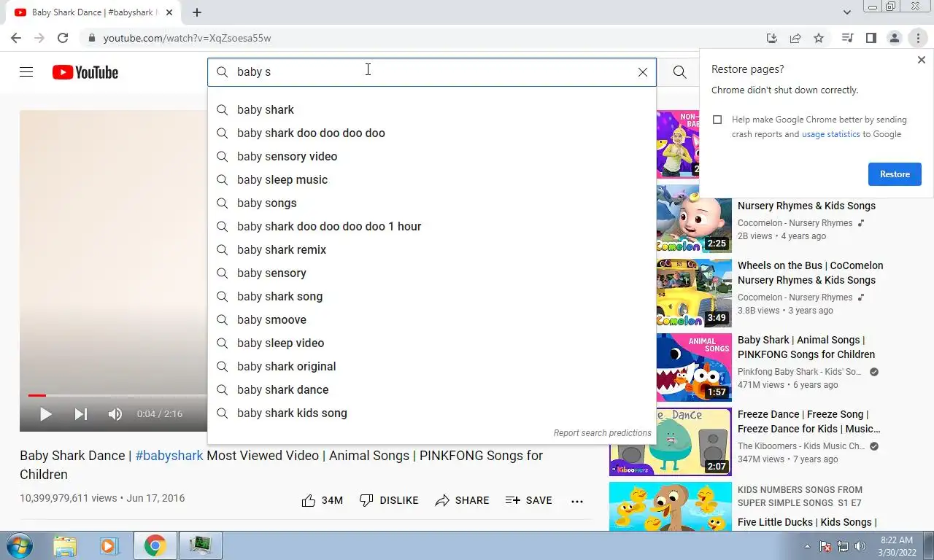Open the more actions three-dot menu below video
The width and height of the screenshot is (934, 560).
coord(577,501)
